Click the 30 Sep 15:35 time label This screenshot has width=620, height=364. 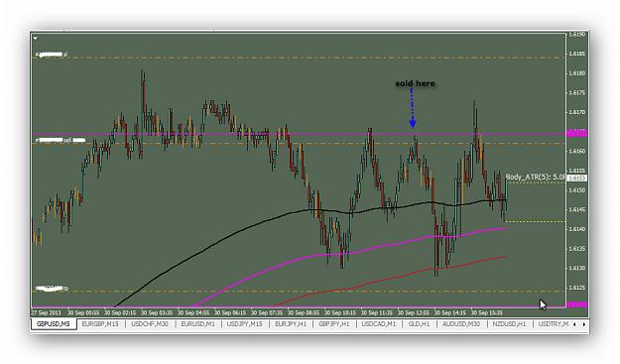487,312
